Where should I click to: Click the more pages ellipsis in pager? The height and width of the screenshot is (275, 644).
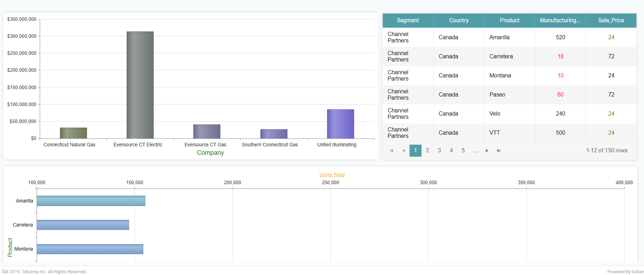click(475, 151)
